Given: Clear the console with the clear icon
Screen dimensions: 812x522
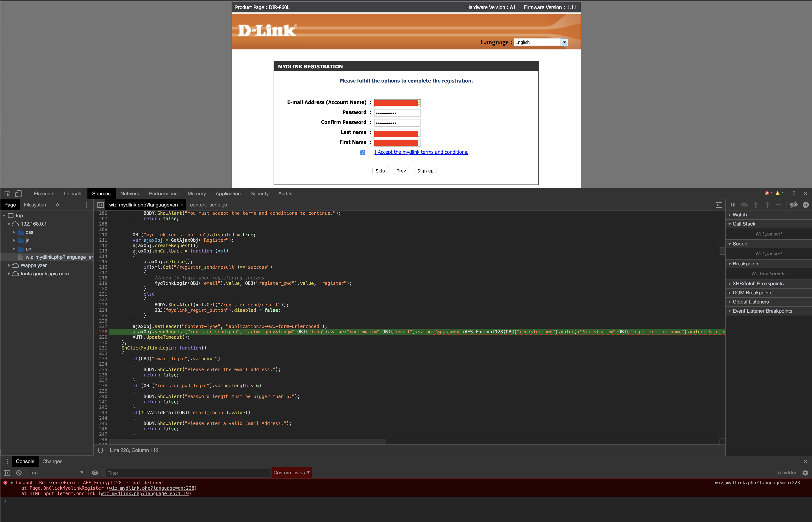Looking at the screenshot, I should tap(19, 472).
